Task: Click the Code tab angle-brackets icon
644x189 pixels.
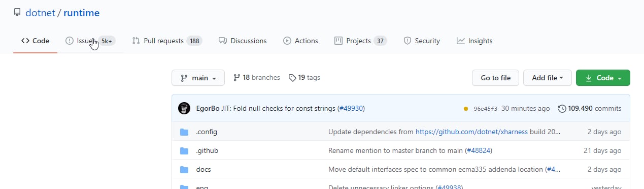Action: coord(25,41)
